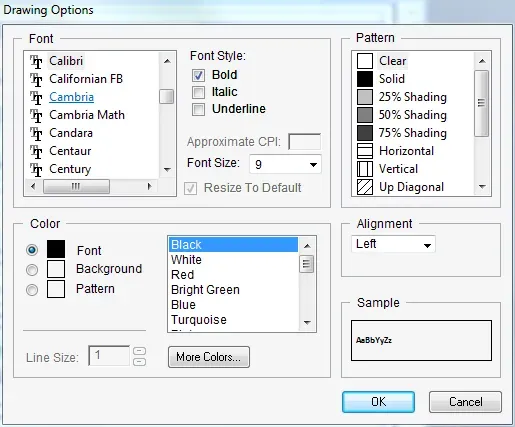Viewport: 515px width, 427px height.
Task: Click the TrueType icon beside Century
Action: click(x=36, y=170)
